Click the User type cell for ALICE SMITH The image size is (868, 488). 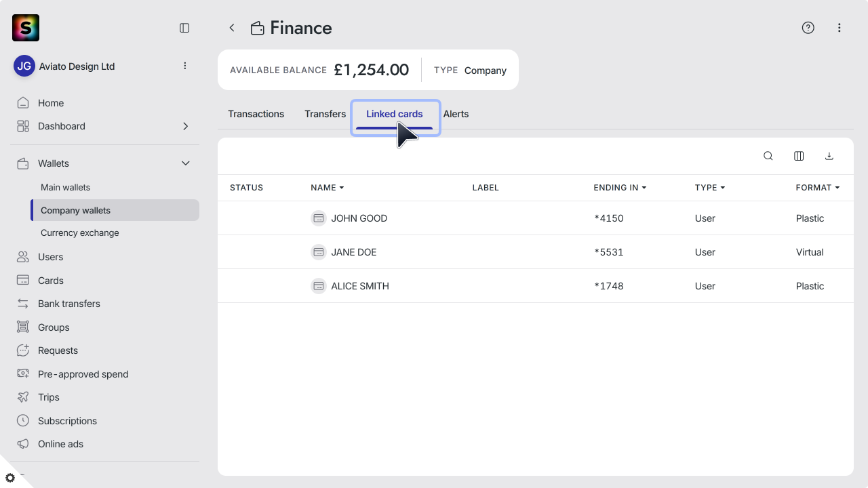pos(705,286)
